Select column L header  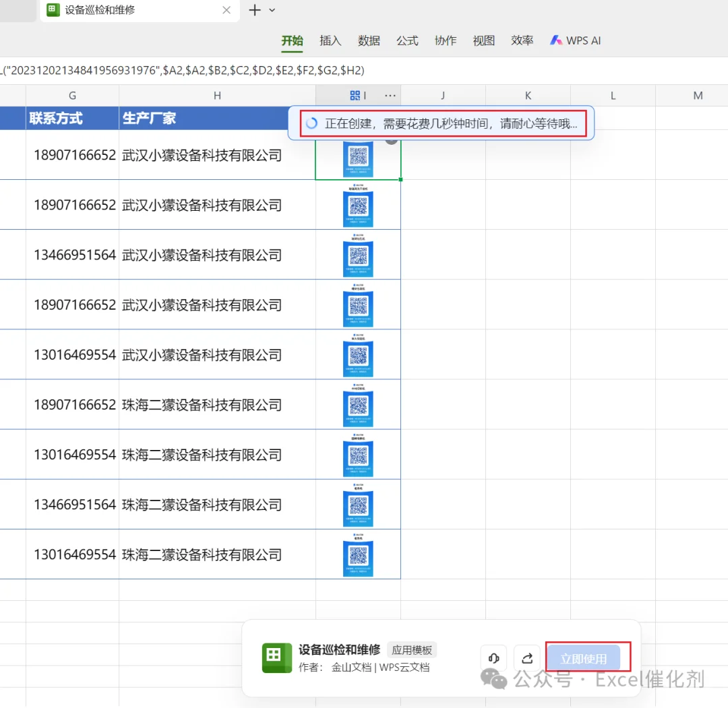tap(613, 96)
